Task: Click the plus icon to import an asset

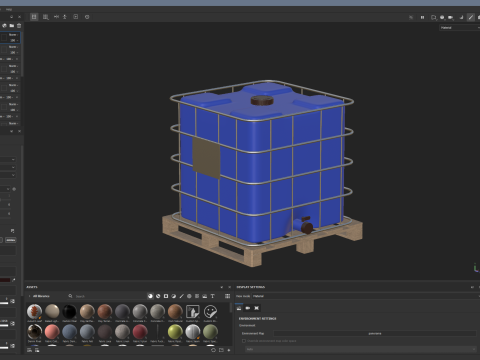Action: coord(229,350)
